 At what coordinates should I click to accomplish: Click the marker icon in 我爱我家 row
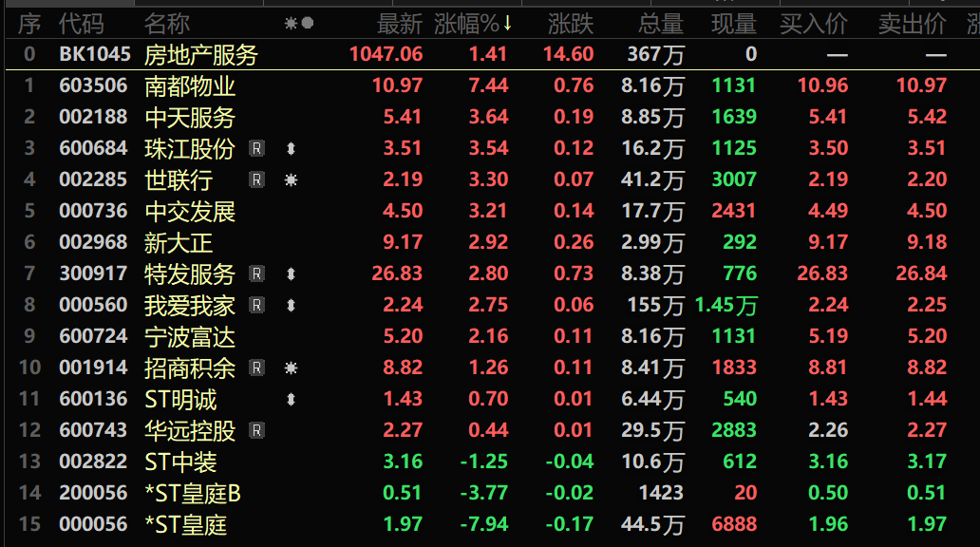[291, 305]
